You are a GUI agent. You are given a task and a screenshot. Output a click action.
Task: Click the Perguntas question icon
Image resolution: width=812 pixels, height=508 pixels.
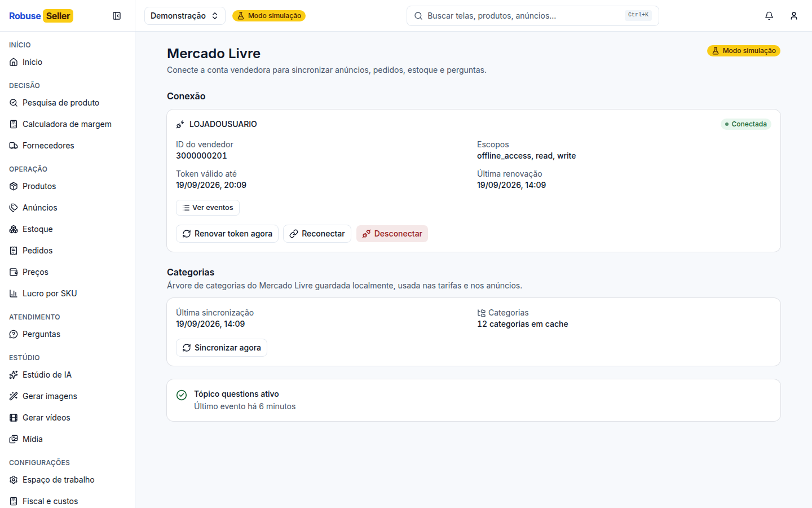tap(14, 334)
